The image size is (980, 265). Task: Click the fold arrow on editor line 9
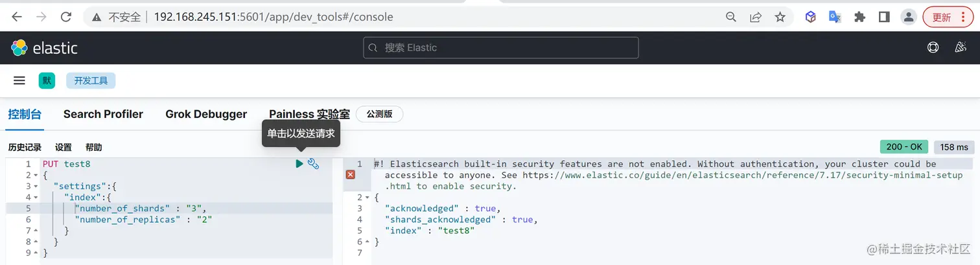click(35, 253)
